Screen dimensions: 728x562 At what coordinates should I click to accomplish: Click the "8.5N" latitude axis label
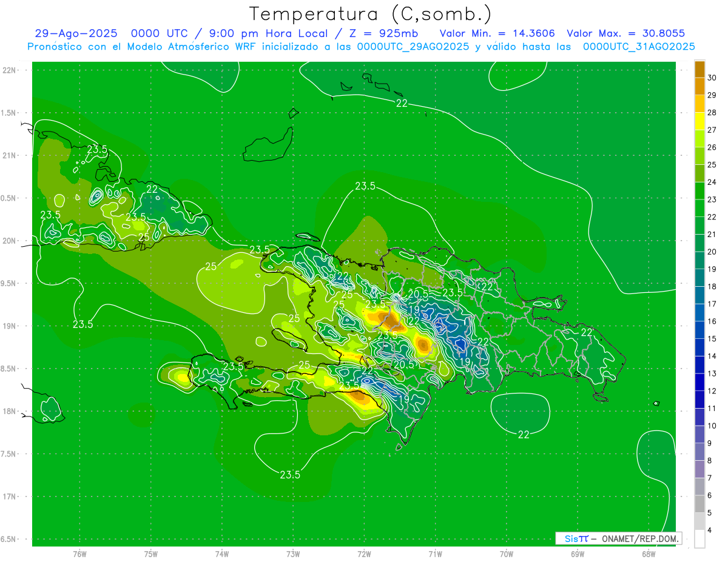click(x=9, y=369)
